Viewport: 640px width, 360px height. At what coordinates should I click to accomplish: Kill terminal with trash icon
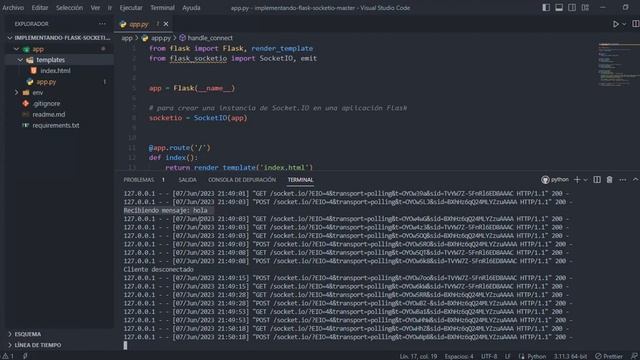[x=609, y=180]
